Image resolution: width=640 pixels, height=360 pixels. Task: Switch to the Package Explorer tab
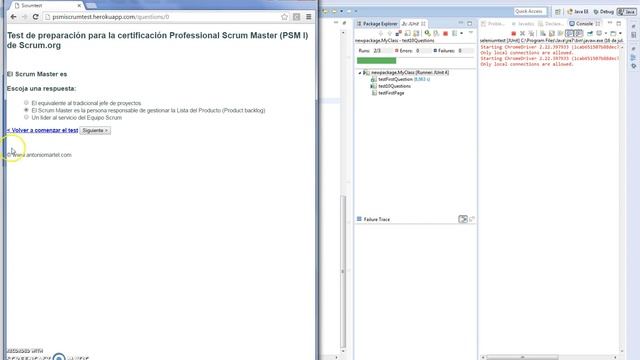377,24
